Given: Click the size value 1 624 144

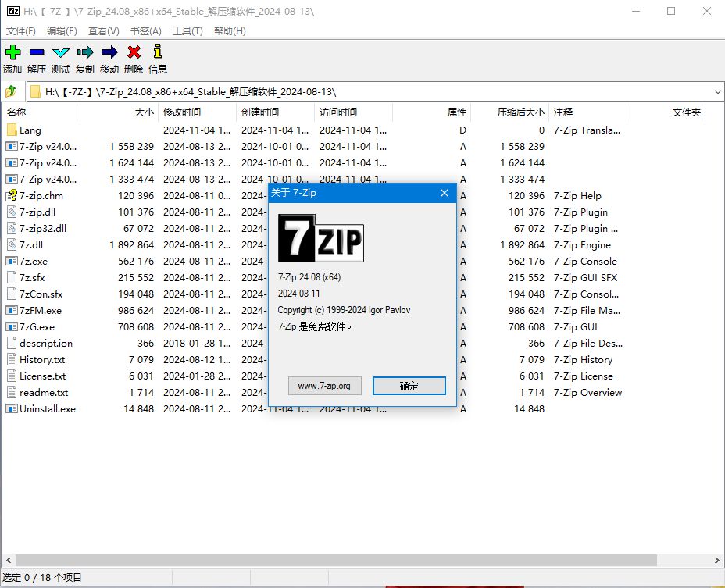Looking at the screenshot, I should pyautogui.click(x=132, y=163).
